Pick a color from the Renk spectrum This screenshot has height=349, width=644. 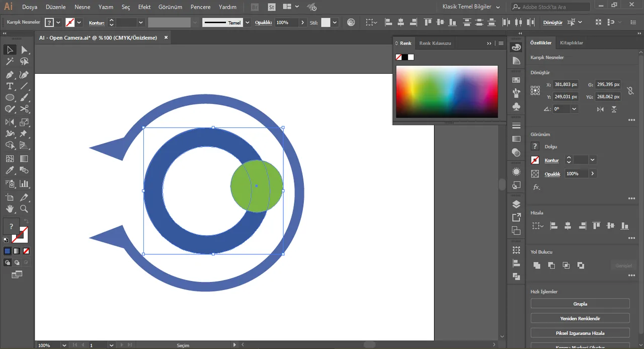447,92
